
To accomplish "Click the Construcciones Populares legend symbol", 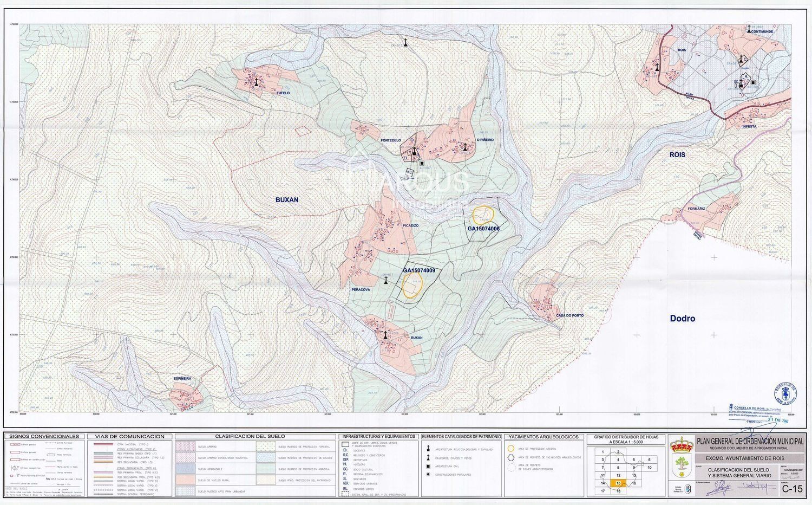I will pyautogui.click(x=428, y=474).
